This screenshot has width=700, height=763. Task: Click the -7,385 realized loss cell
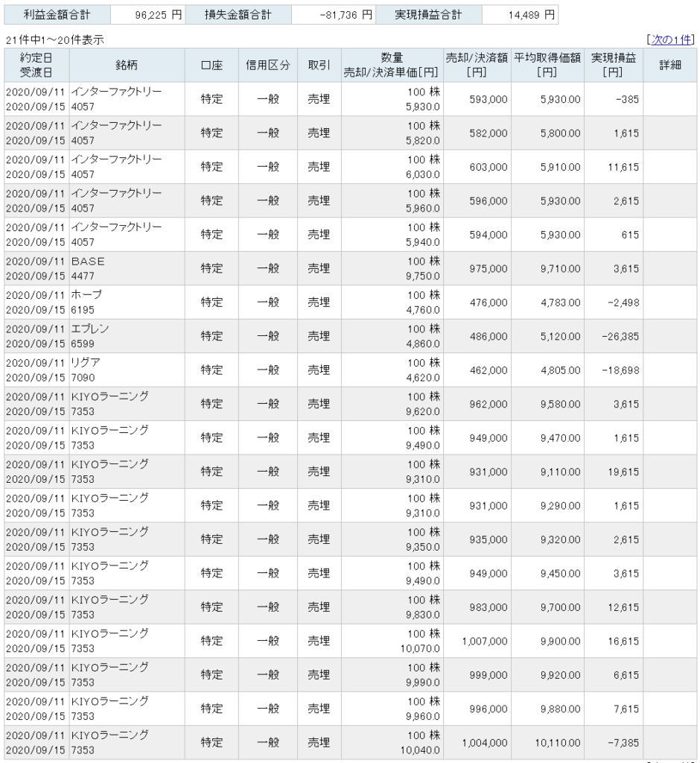pos(614,743)
